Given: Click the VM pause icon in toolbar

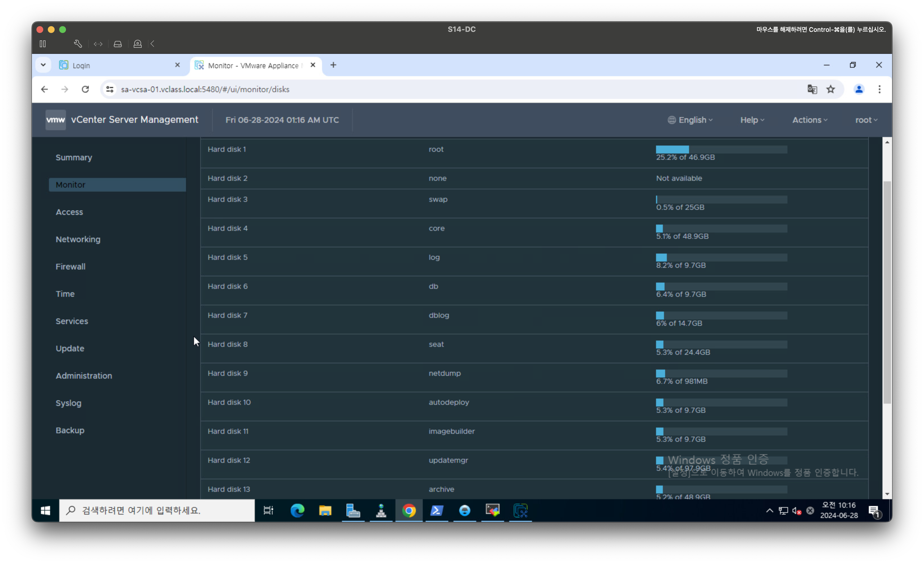Looking at the screenshot, I should pyautogui.click(x=43, y=44).
